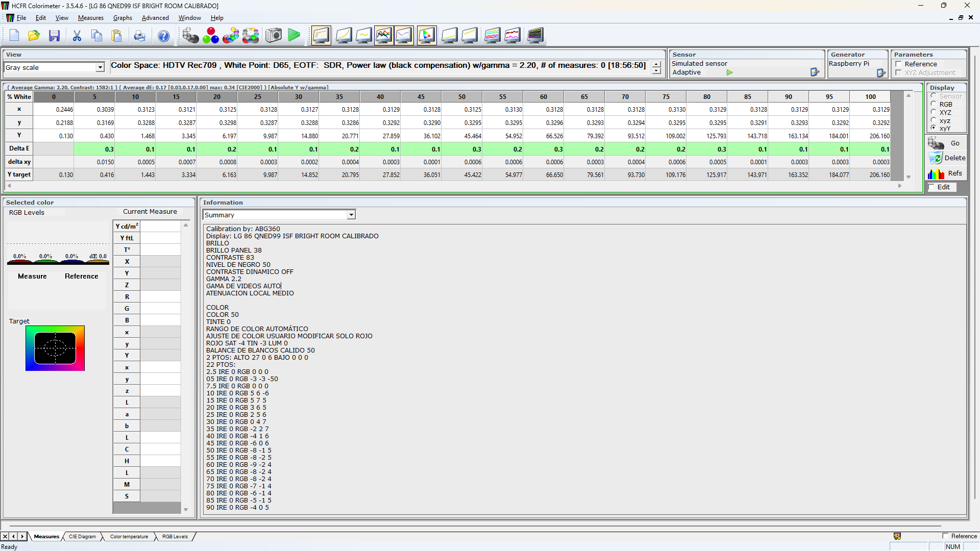The image size is (980, 551).
Task: Click the blue Help question mark icon
Action: [163, 36]
